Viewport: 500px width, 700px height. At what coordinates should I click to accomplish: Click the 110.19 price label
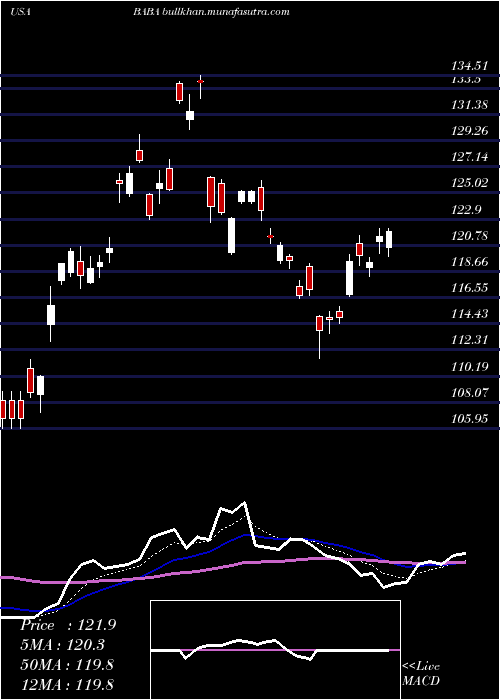(469, 367)
